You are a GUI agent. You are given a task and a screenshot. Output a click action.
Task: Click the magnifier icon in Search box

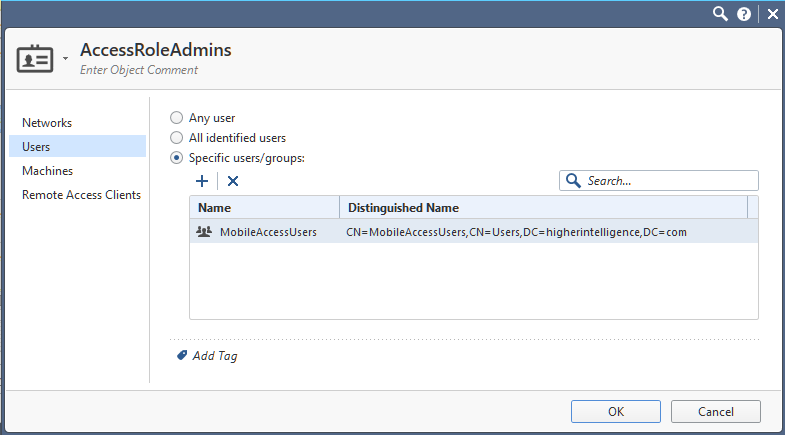[x=573, y=180]
